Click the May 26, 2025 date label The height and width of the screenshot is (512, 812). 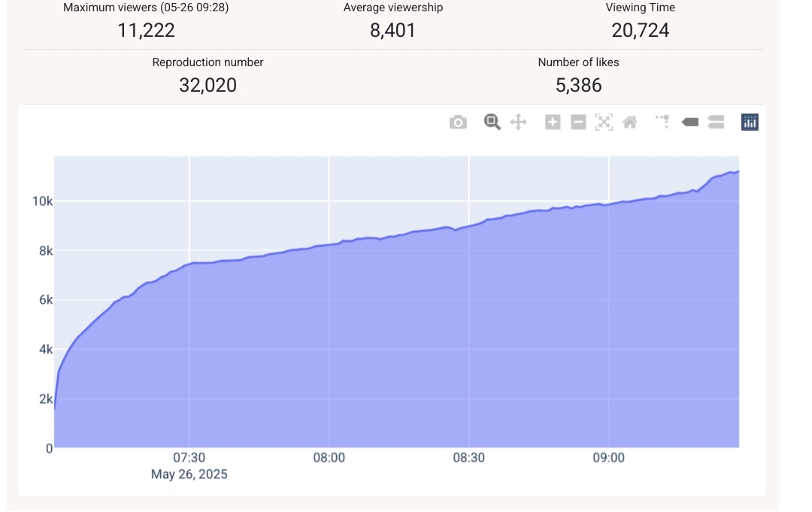[x=189, y=474]
